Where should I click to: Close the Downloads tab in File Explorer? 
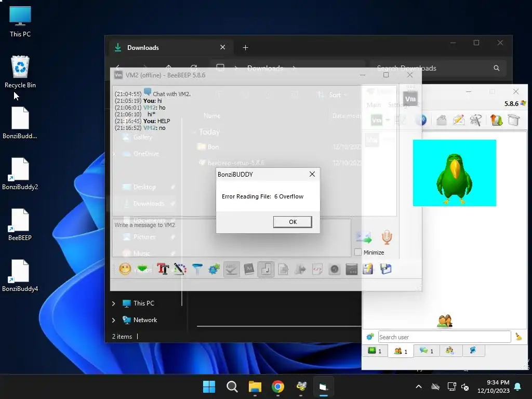(222, 47)
